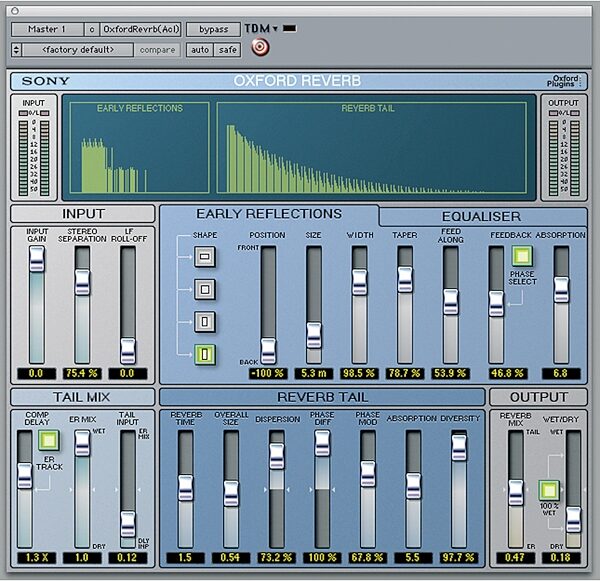Click the compare button

(157, 50)
